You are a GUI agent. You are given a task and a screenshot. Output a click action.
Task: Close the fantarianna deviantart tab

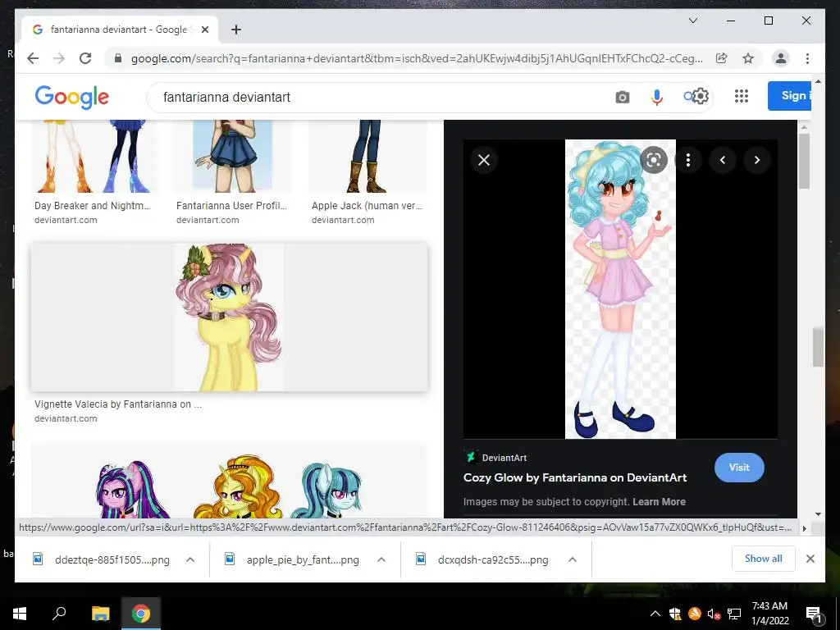204,30
